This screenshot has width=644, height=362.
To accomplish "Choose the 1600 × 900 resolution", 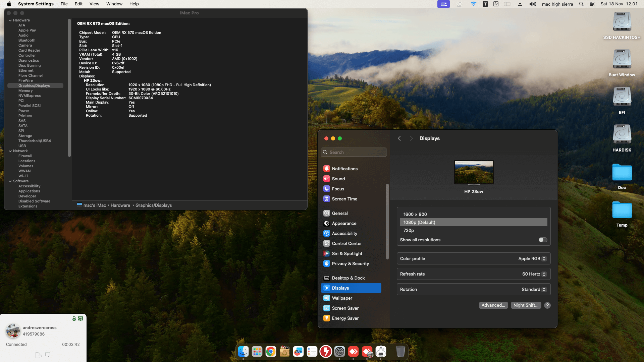I will click(474, 214).
